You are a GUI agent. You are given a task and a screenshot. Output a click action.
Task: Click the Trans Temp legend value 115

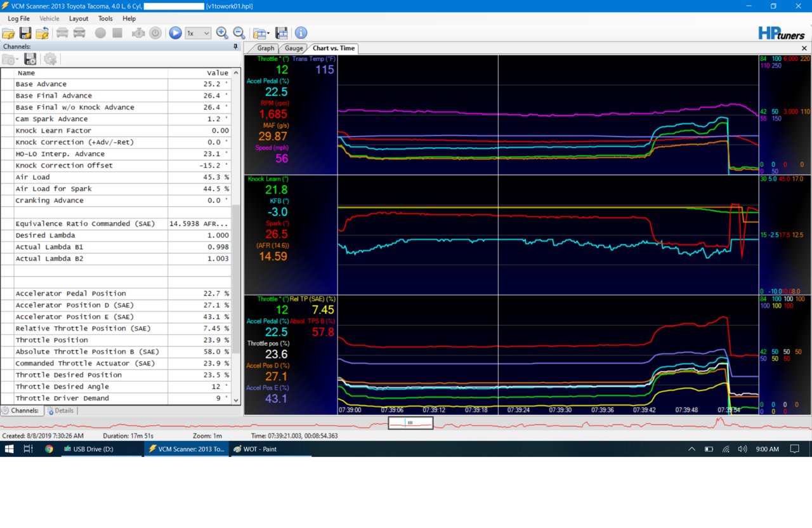[325, 70]
